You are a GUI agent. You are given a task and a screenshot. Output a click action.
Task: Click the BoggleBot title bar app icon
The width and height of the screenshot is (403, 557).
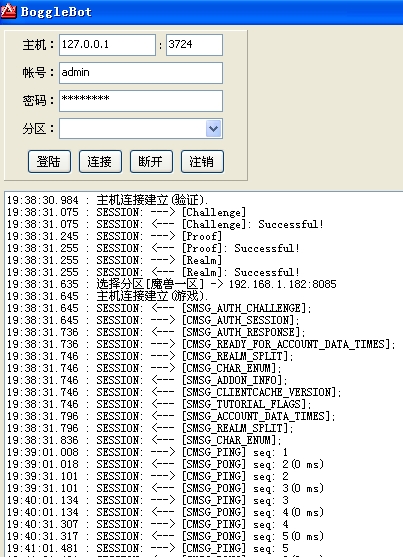(9, 11)
